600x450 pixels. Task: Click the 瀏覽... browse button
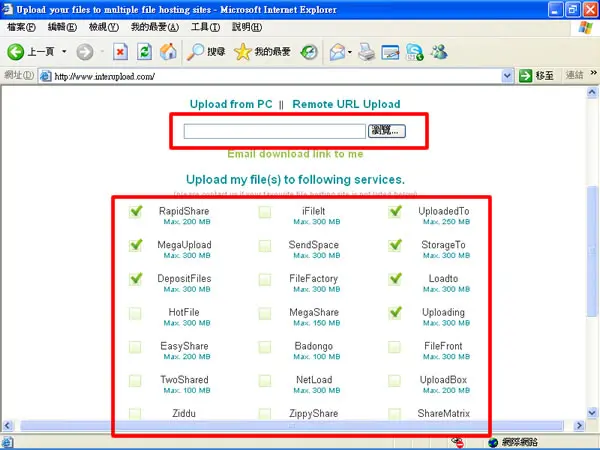pos(387,131)
